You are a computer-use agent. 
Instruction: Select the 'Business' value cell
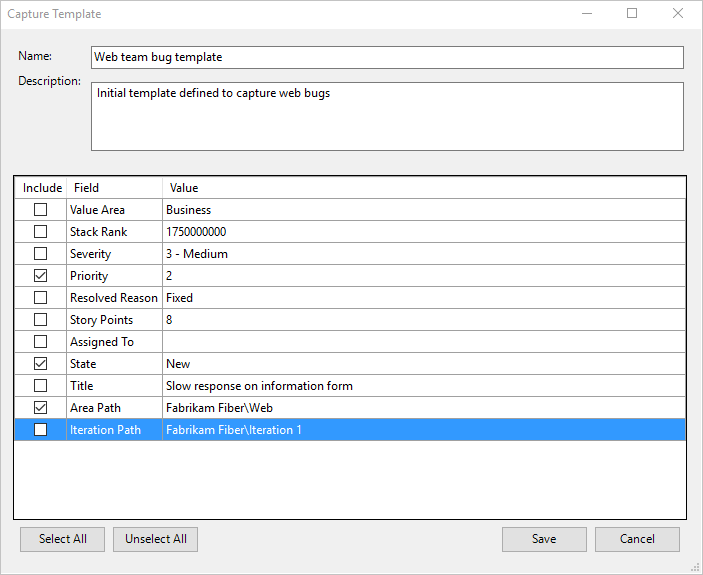424,209
